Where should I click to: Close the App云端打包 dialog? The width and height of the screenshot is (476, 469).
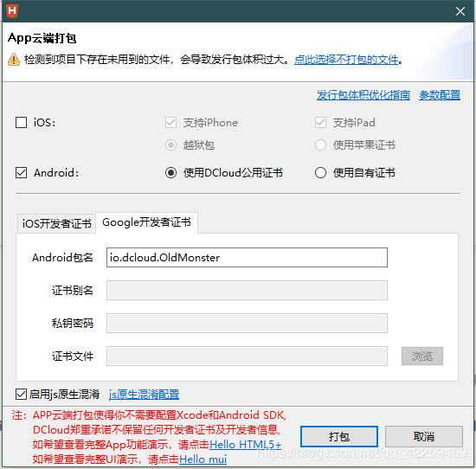460,11
